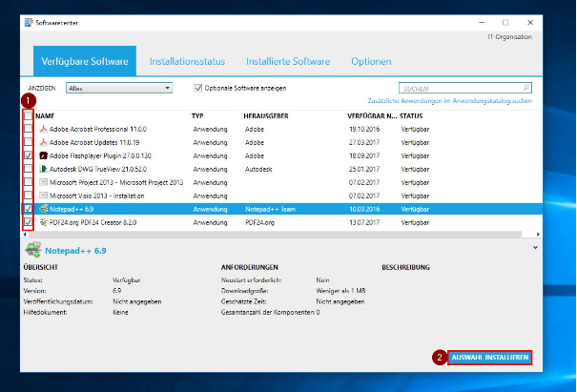Minimize the Softwarecenter window
Image resolution: width=577 pixels, height=392 pixels.
click(x=482, y=23)
